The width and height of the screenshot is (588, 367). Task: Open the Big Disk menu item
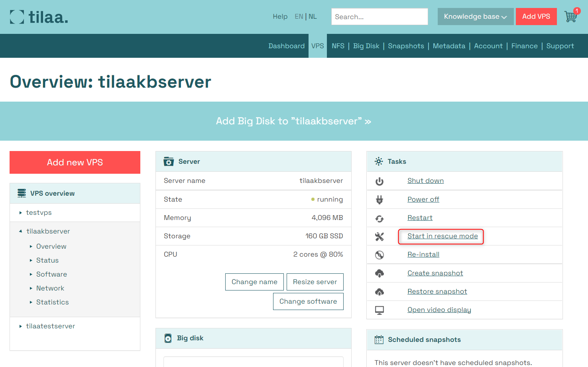pos(366,46)
